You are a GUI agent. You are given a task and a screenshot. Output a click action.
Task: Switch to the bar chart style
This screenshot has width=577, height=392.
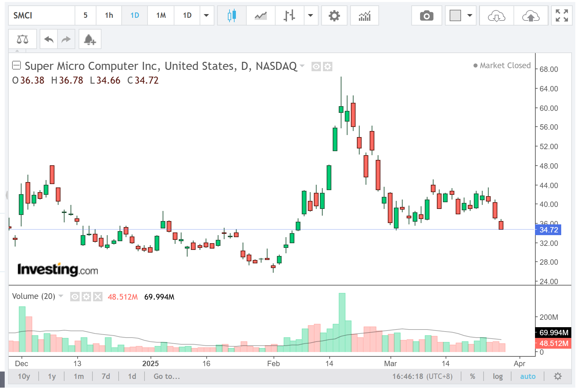click(x=289, y=15)
